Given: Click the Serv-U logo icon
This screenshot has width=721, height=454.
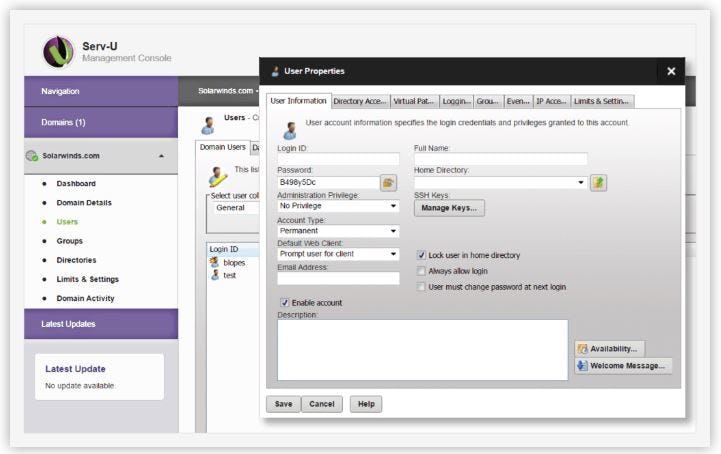Looking at the screenshot, I should (x=58, y=52).
